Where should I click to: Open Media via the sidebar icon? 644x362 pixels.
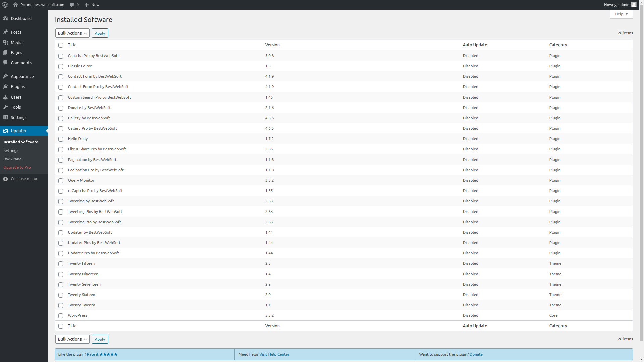5,42
